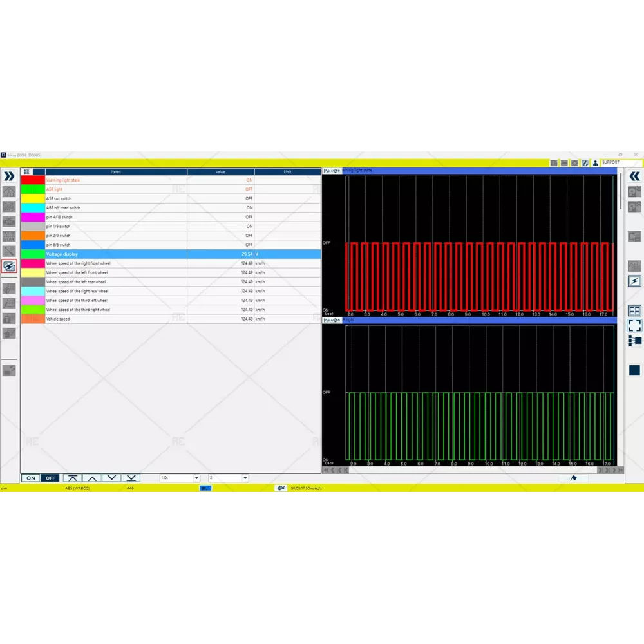
Task: Move selection up with single up-arrow button
Action: click(92, 478)
